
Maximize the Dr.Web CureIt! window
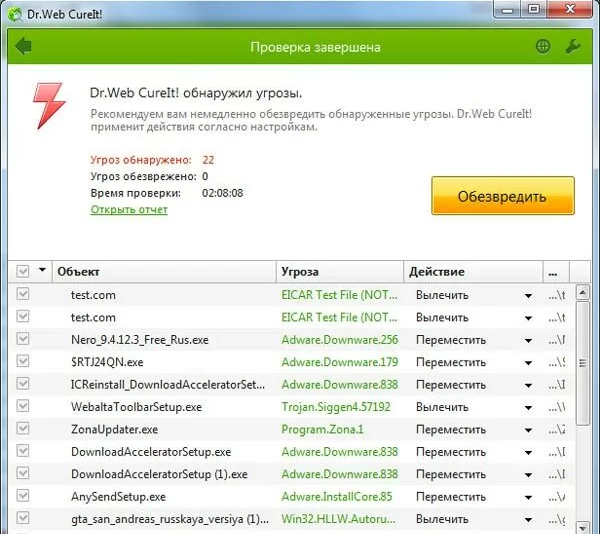coord(534,9)
